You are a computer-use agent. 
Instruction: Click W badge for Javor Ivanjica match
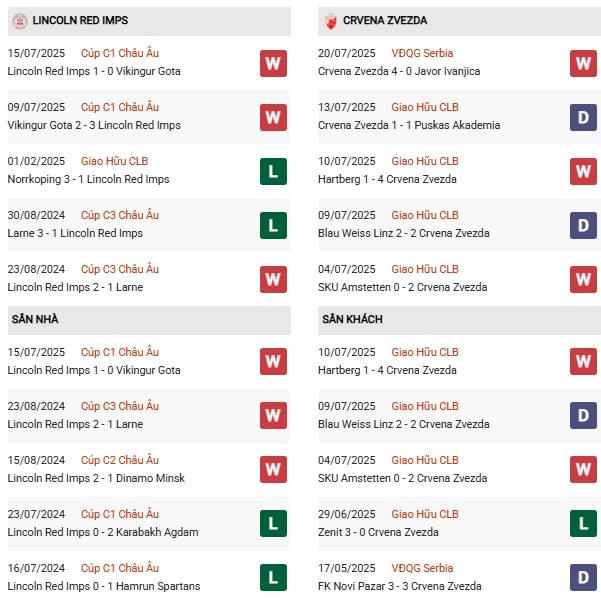click(x=583, y=64)
